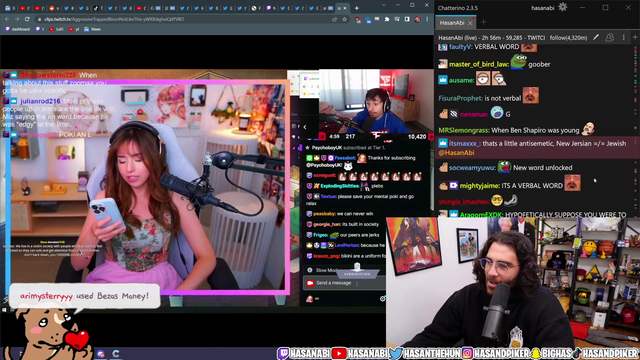Open a new browser tab

tap(356, 8)
